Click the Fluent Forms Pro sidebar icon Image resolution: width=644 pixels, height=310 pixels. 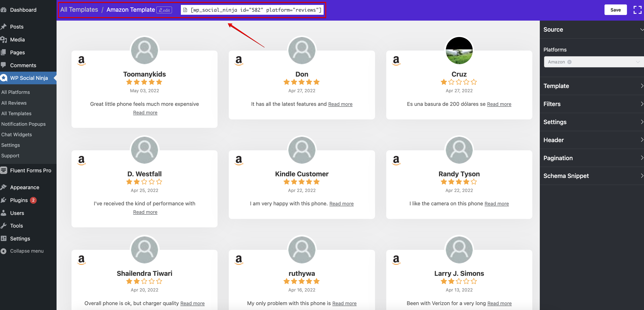pos(4,170)
